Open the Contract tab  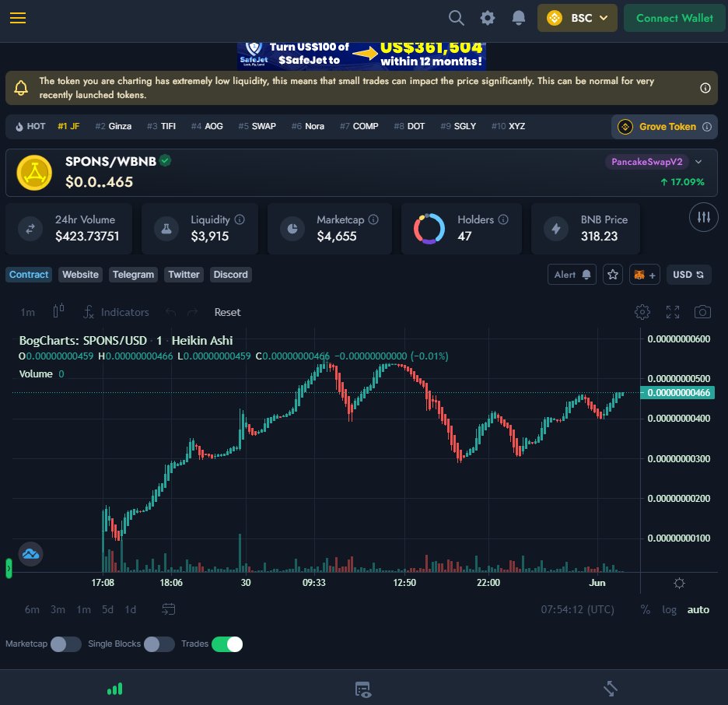[29, 275]
